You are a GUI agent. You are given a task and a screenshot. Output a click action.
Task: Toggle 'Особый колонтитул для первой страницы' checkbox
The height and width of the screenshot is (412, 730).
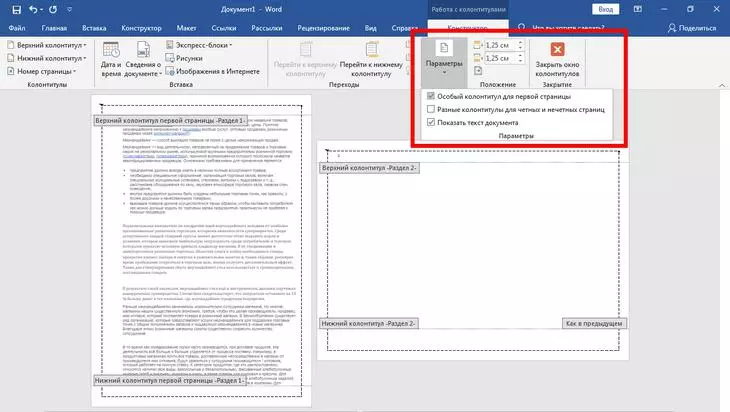tap(431, 96)
